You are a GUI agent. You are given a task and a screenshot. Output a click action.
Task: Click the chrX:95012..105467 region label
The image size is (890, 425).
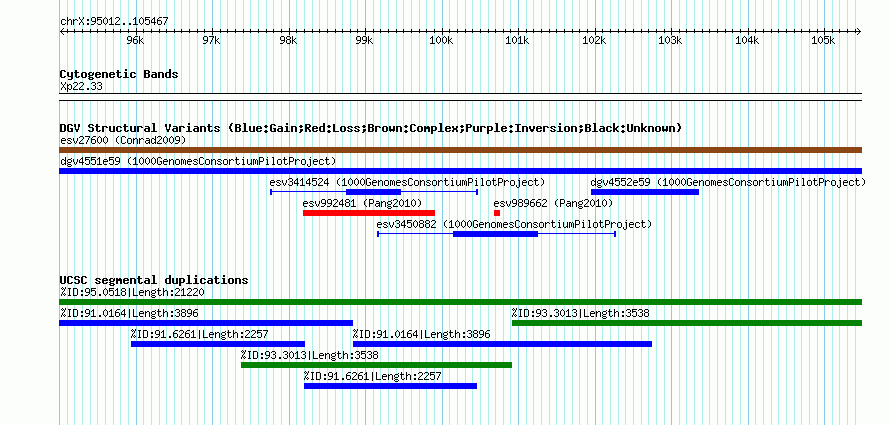point(114,22)
